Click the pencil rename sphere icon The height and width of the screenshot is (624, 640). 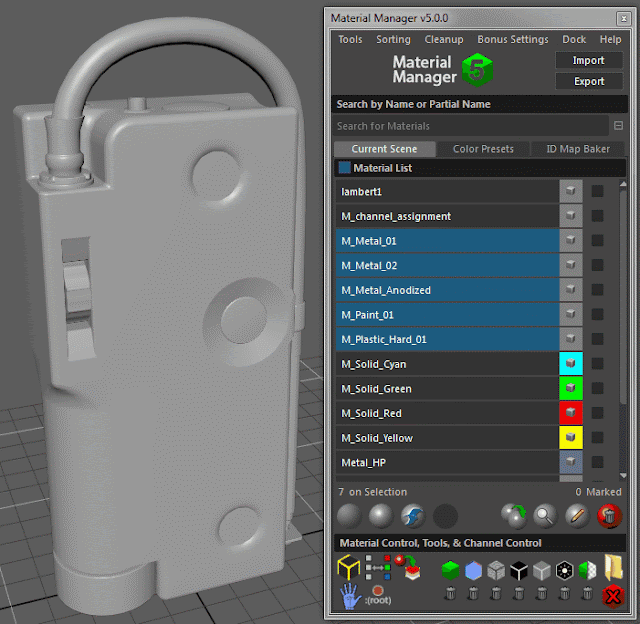coord(577,516)
